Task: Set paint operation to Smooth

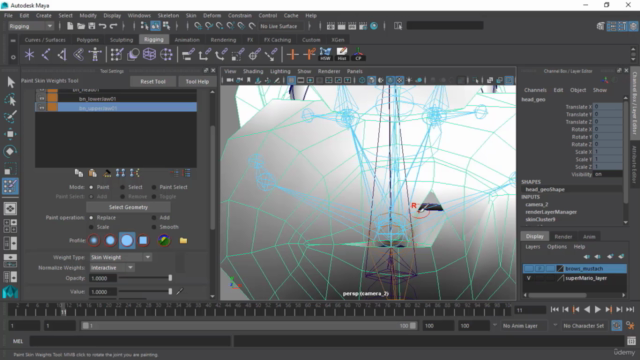Action: pyautogui.click(x=154, y=227)
